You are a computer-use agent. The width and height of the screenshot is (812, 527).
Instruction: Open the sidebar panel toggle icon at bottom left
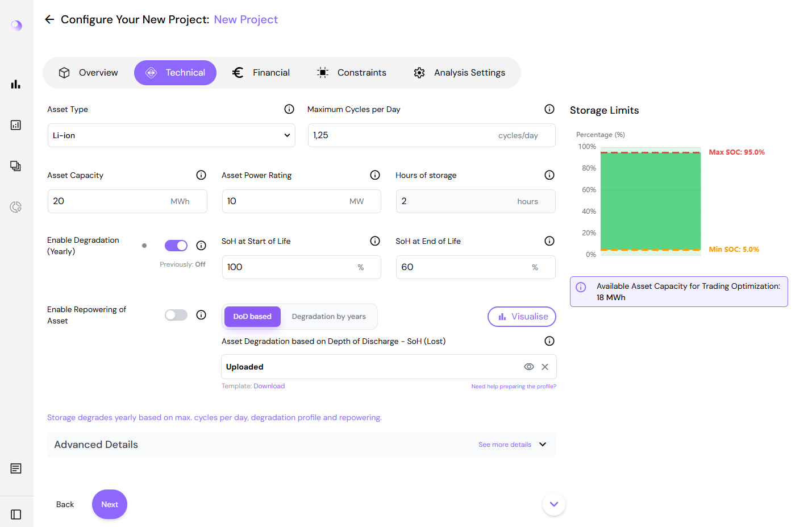click(x=16, y=514)
